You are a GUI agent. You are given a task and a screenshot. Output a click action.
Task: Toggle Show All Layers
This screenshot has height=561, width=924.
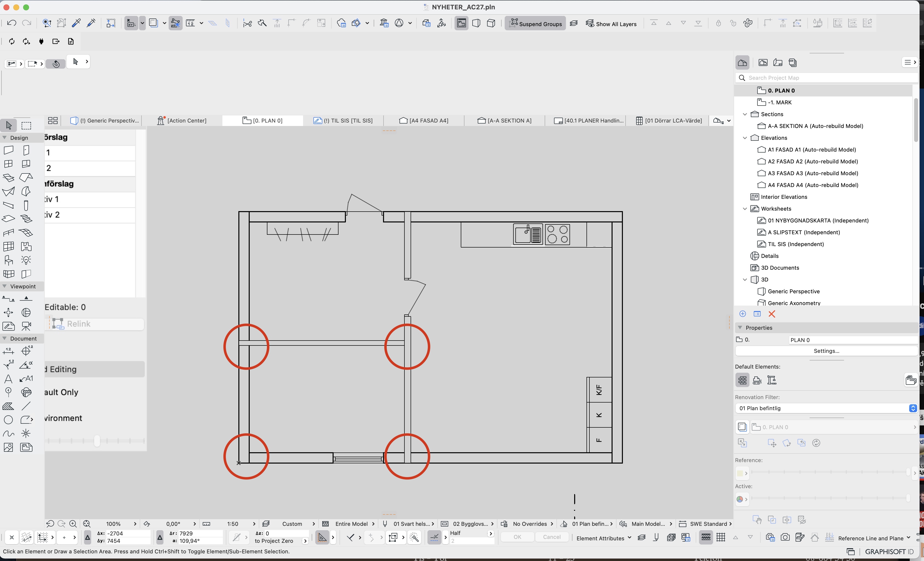pyautogui.click(x=611, y=24)
